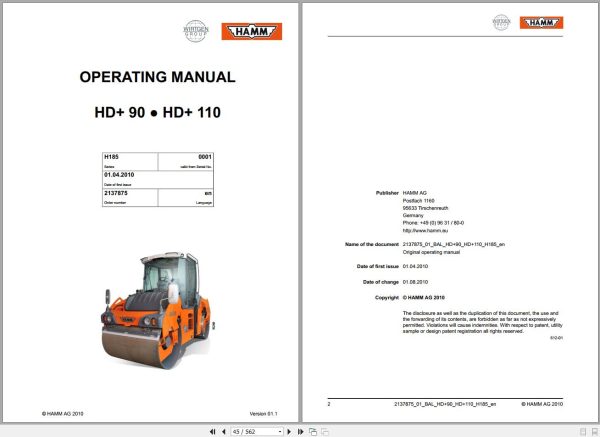Jump to the last page button
This screenshot has height=437, width=600.
coord(301,432)
